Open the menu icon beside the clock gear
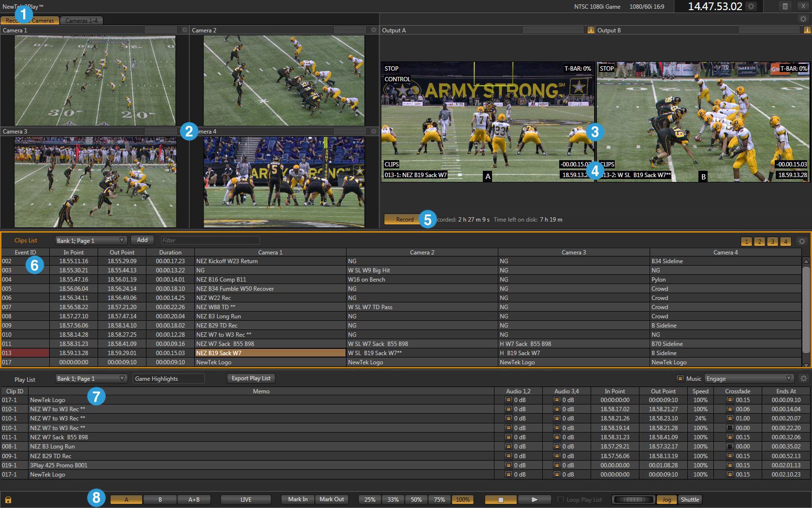 pos(785,6)
